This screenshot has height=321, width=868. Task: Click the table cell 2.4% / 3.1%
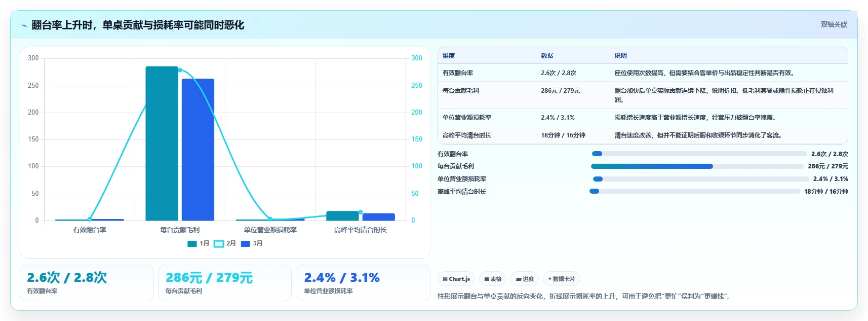click(x=558, y=118)
